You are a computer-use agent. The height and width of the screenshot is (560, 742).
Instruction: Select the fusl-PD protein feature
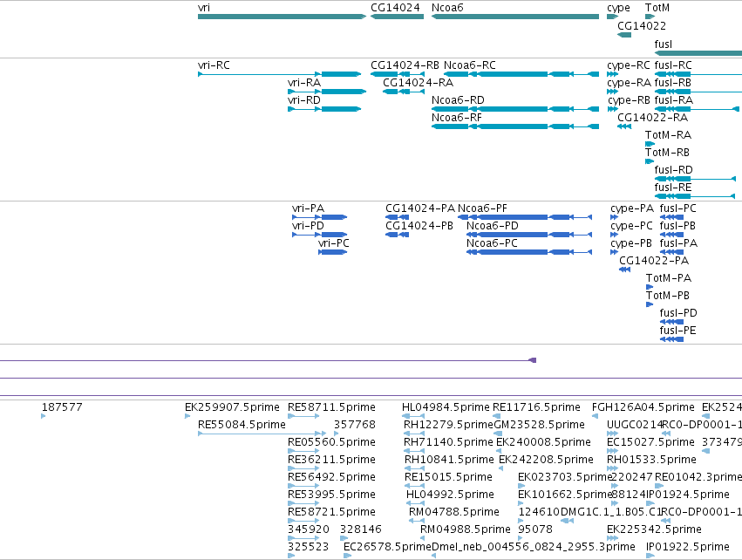671,321
